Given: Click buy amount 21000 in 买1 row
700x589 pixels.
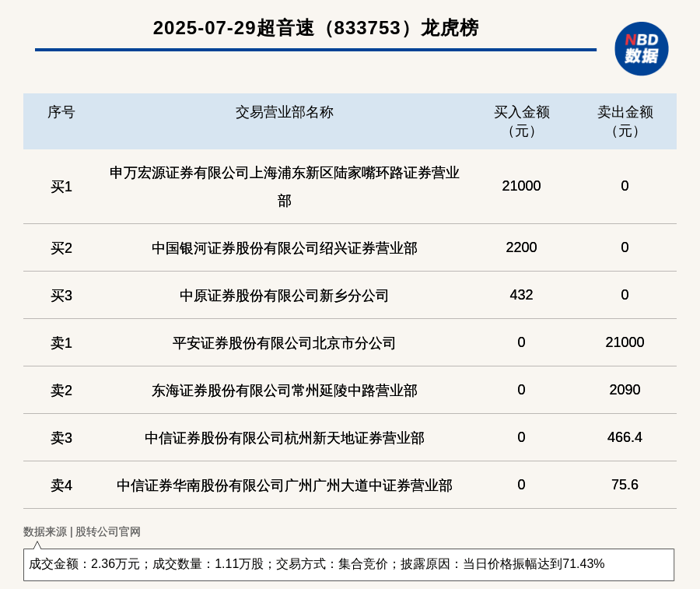Looking at the screenshot, I should (x=521, y=186).
